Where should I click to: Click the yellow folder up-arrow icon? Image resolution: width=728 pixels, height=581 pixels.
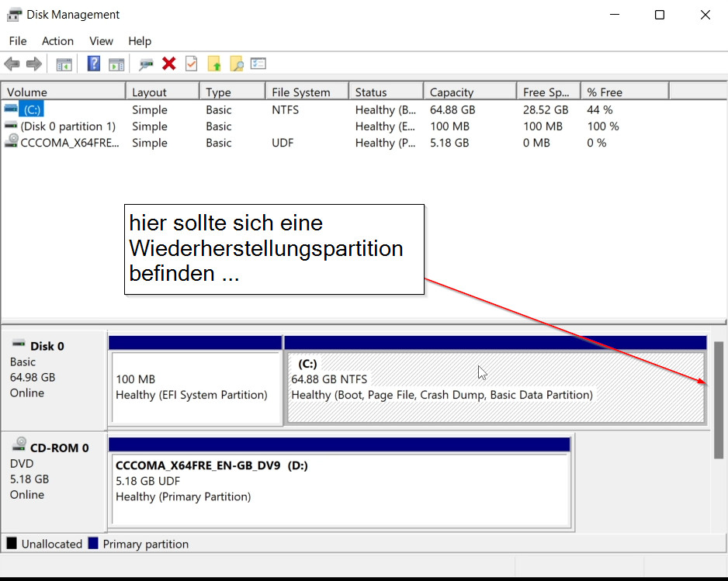point(214,64)
